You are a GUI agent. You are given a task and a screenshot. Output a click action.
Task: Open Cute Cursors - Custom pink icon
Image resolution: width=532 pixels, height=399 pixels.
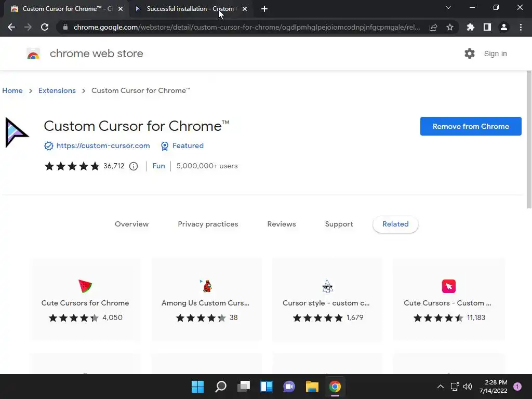(x=448, y=286)
